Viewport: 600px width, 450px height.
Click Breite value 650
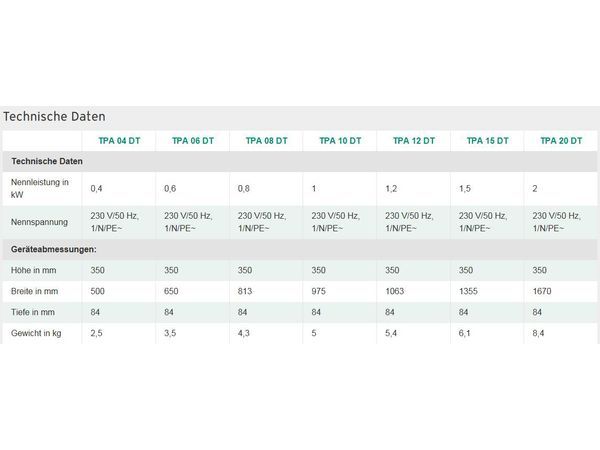tap(171, 291)
